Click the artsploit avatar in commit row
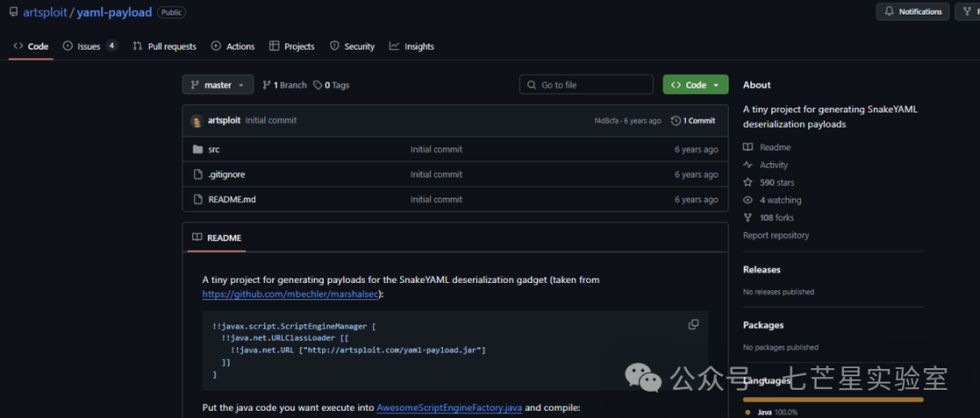Screen dimensions: 980x418 click(x=197, y=121)
